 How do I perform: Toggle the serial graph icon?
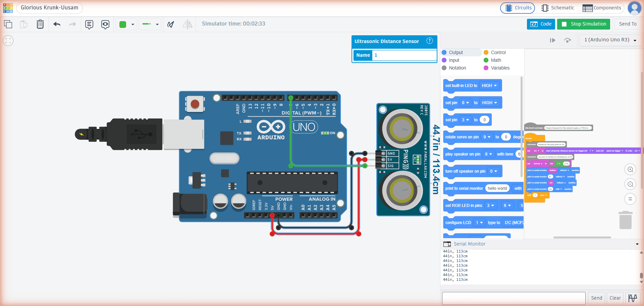(633, 298)
